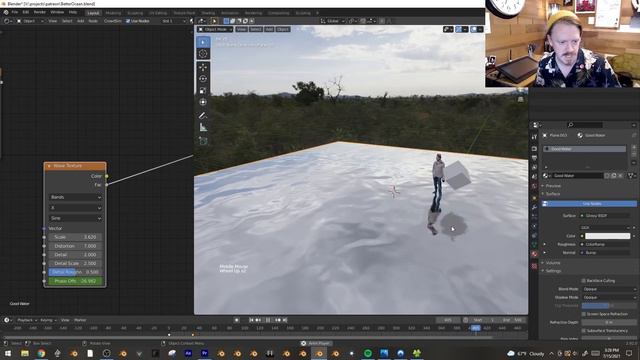Open Global transform orientation dropdown
Image resolution: width=640 pixels, height=360 pixels.
(x=333, y=21)
